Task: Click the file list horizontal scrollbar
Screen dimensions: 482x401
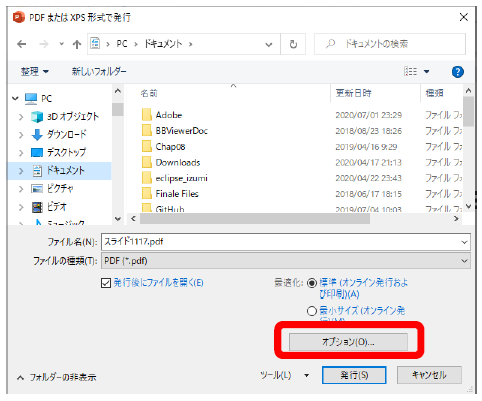Action: tap(255, 219)
